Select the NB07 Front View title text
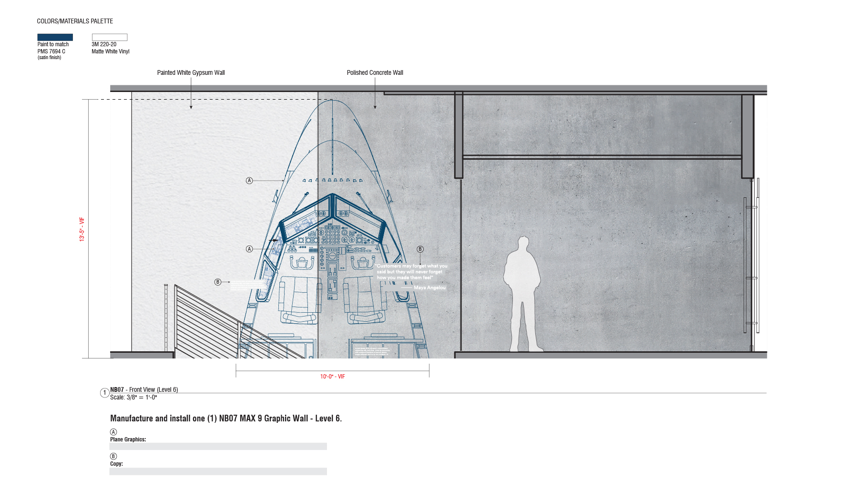The image size is (868, 501). [144, 389]
